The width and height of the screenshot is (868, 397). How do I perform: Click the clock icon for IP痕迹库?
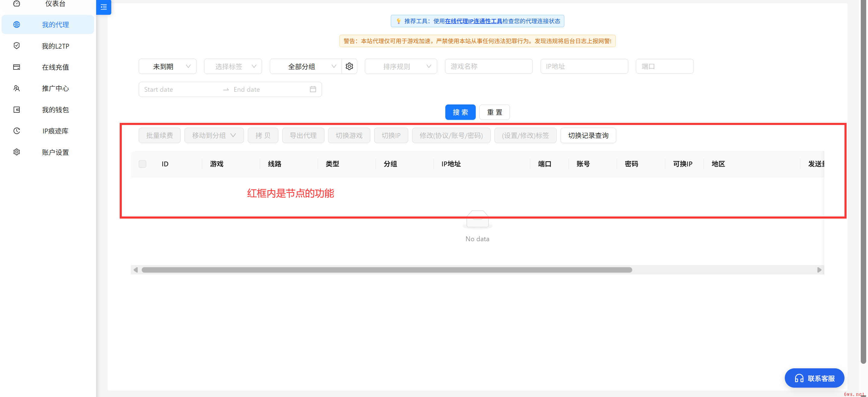pos(17,131)
